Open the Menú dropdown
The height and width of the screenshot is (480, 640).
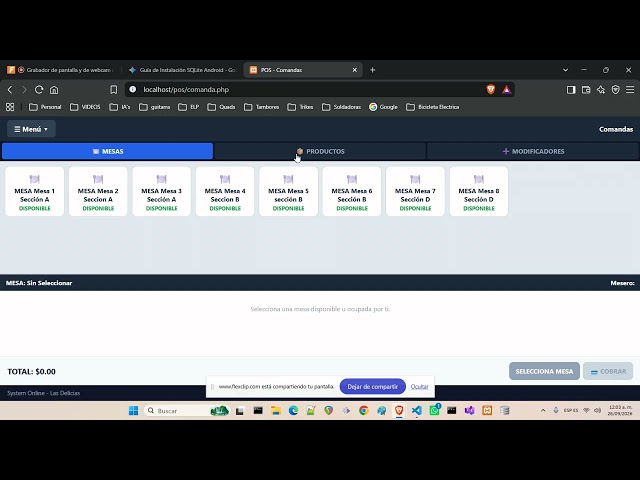pos(31,129)
